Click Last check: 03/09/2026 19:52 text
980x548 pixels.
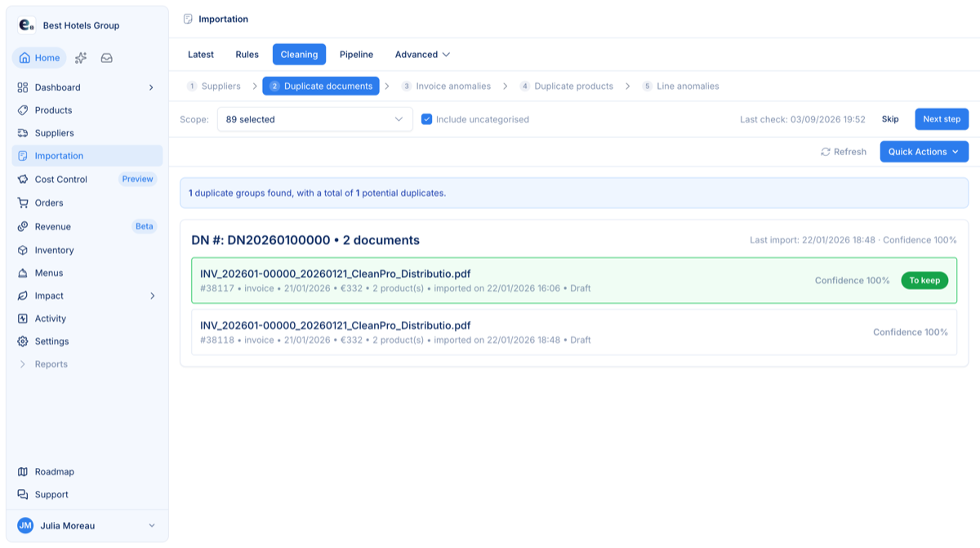(x=803, y=119)
